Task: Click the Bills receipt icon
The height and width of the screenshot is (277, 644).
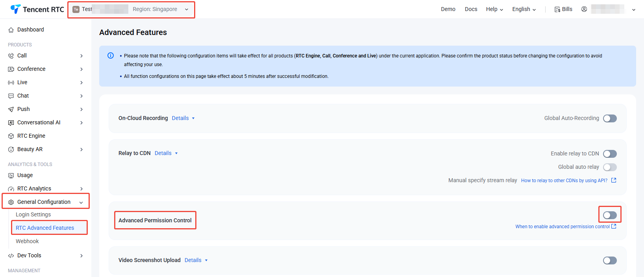Action: tap(557, 9)
